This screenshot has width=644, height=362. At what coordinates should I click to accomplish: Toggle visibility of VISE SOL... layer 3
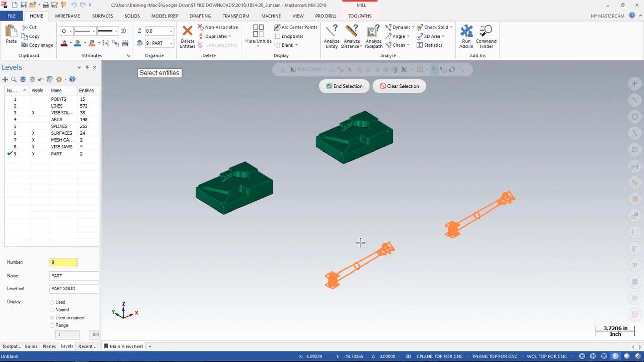(37, 112)
